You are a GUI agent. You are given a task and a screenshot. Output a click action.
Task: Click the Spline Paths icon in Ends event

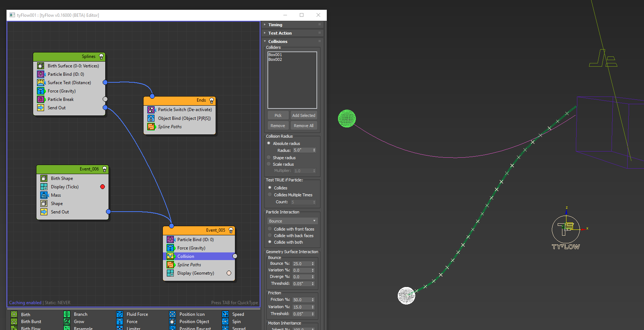(x=151, y=127)
